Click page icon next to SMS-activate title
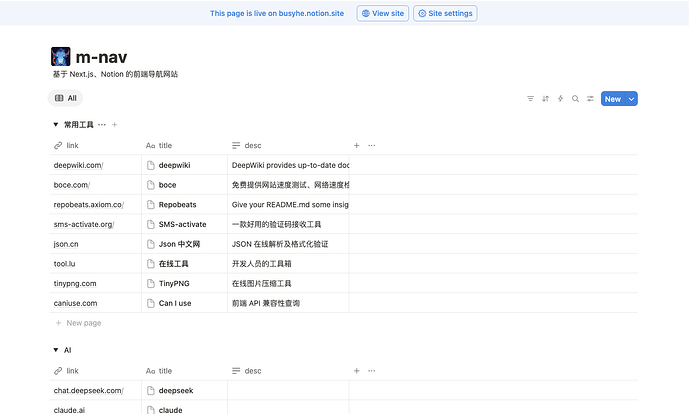 [151, 225]
